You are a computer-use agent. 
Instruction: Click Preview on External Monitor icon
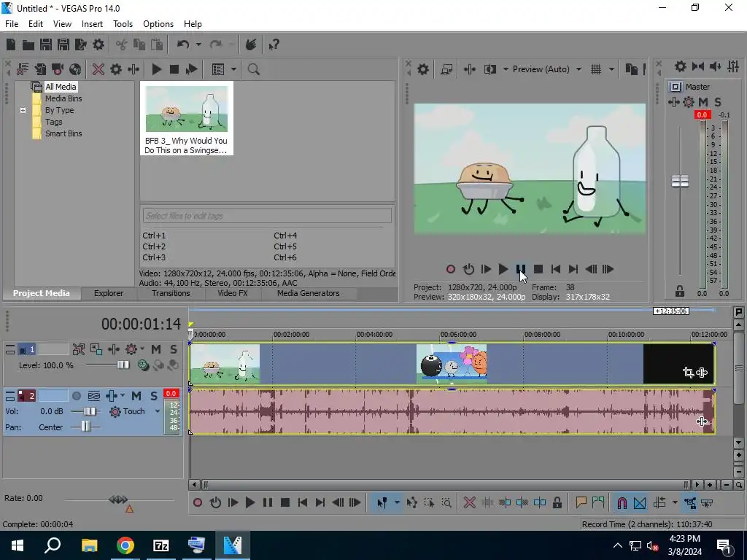coord(446,69)
